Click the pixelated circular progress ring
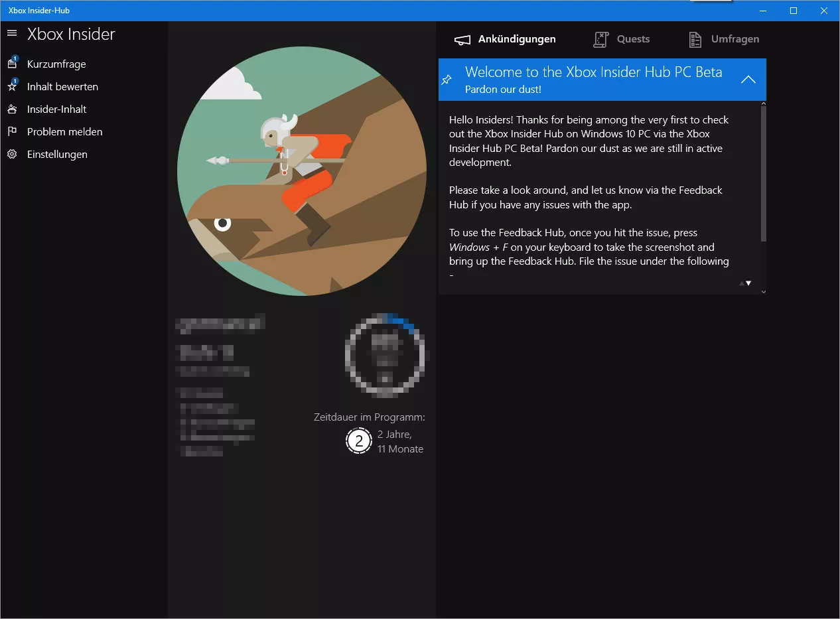The width and height of the screenshot is (840, 619). [384, 355]
